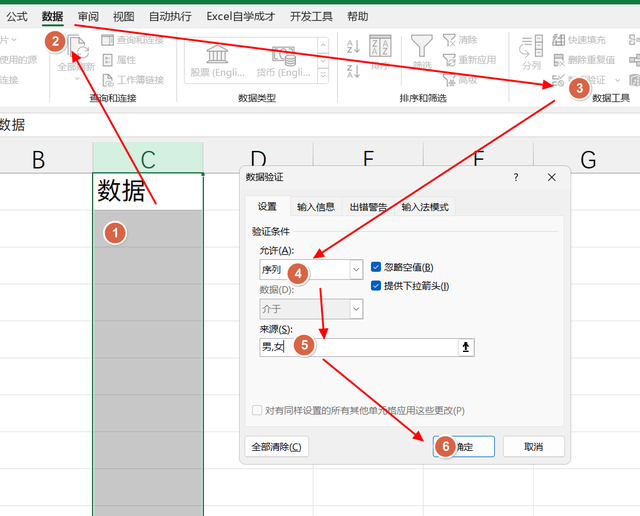Close the 数据验证 dialog
The width and height of the screenshot is (640, 516).
coord(551,177)
